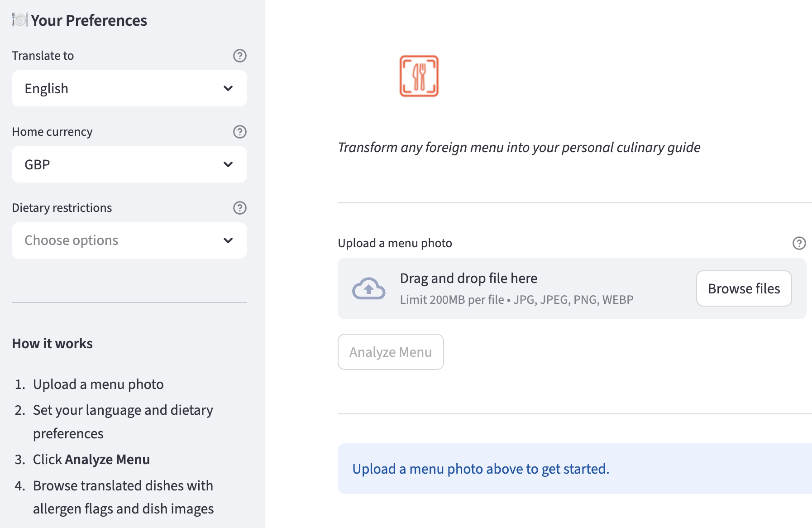The width and height of the screenshot is (812, 528).
Task: Open the Translate to dropdown showing English
Action: (122, 88)
